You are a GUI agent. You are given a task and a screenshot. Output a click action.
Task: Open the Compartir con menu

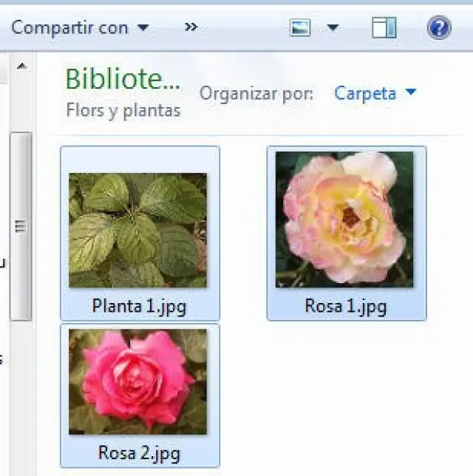pyautogui.click(x=70, y=28)
